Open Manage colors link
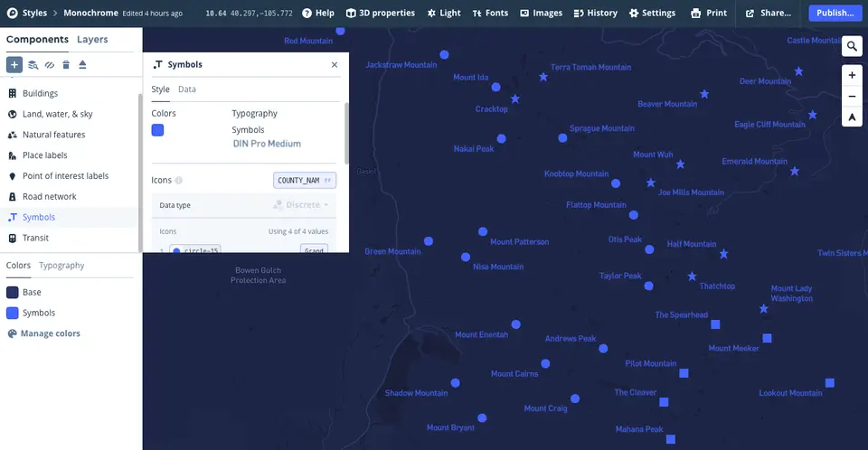 tap(50, 333)
